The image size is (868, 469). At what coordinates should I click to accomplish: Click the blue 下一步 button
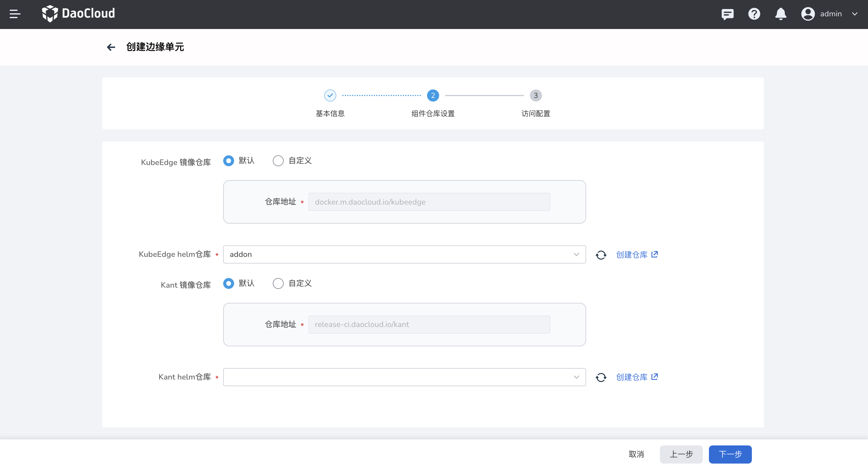pos(730,454)
